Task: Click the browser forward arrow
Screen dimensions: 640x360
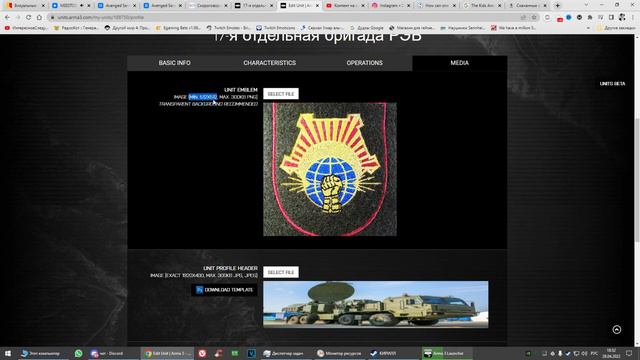Action: coord(18,18)
